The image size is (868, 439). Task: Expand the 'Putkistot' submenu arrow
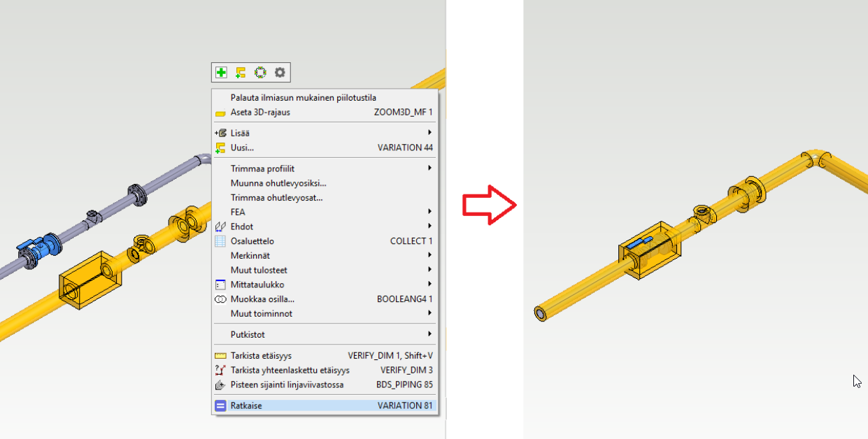430,334
